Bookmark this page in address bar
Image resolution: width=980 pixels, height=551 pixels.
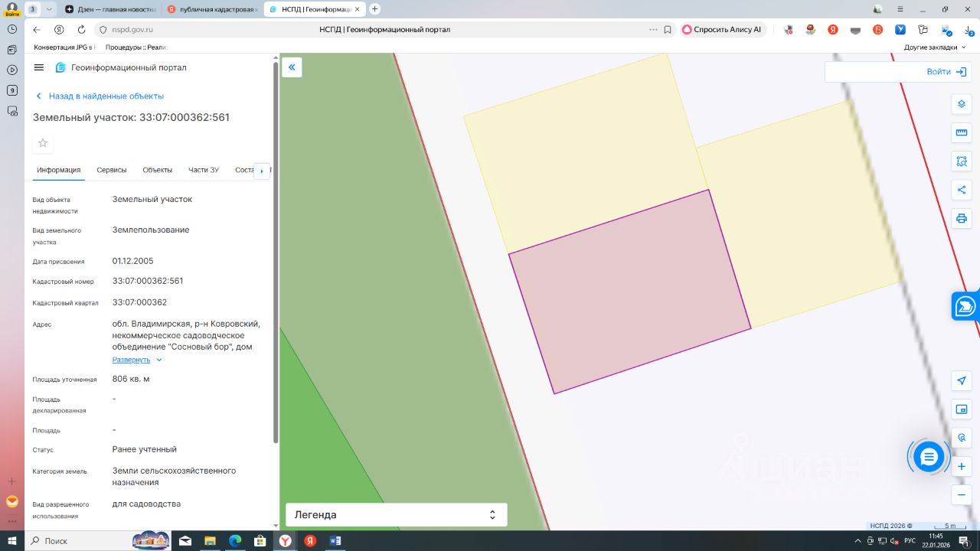pyautogui.click(x=668, y=30)
